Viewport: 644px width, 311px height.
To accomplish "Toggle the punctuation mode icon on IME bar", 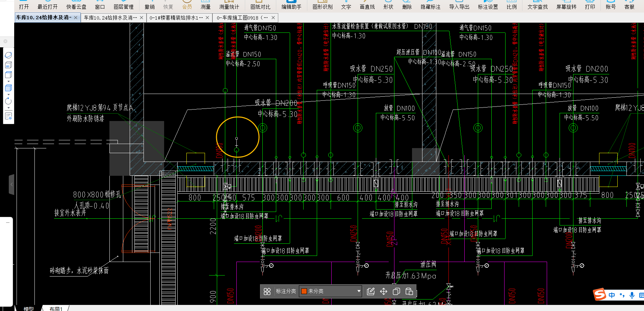I will pos(622,295).
